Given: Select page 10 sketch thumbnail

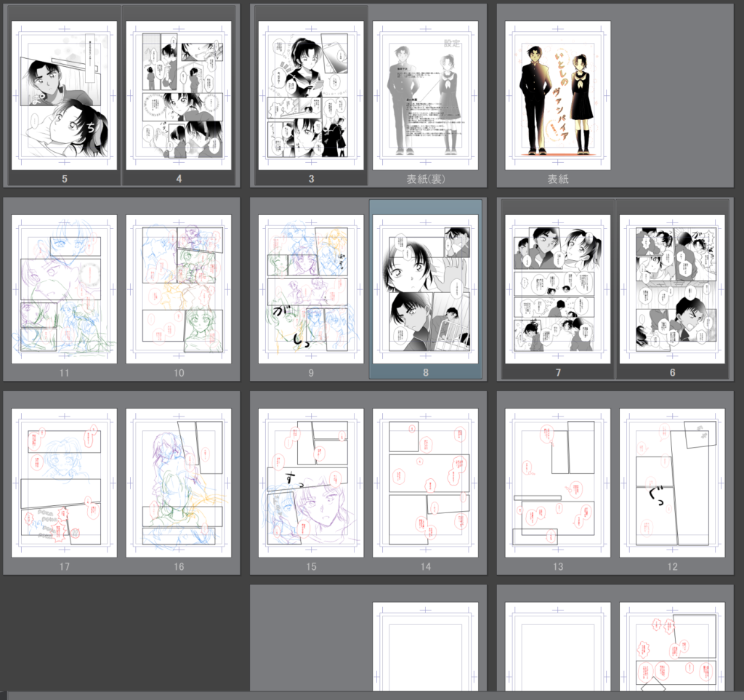Looking at the screenshot, I should 178,289.
